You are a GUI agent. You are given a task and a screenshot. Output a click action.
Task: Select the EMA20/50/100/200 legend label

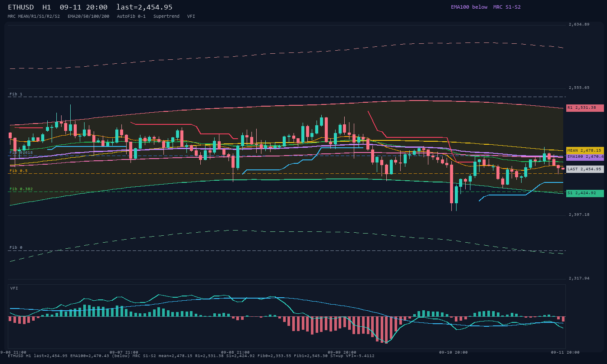tap(88, 16)
